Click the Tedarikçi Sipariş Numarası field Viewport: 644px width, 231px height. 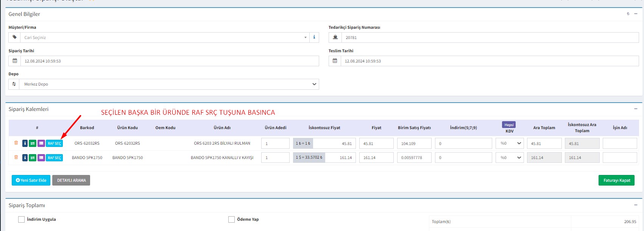[490, 37]
